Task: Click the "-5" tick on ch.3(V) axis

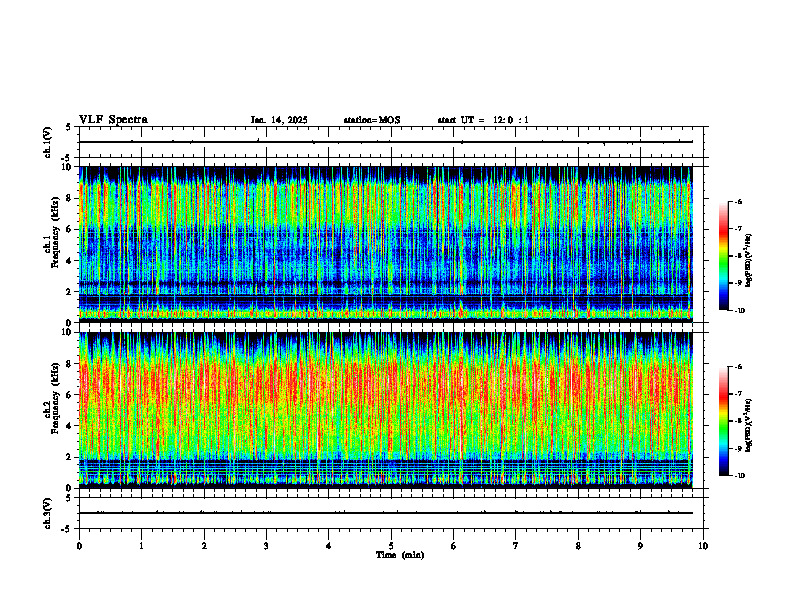Action: tap(66, 529)
